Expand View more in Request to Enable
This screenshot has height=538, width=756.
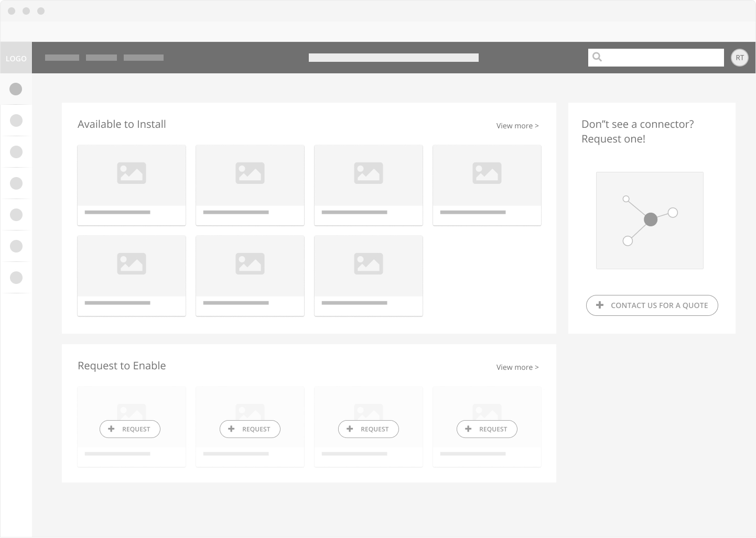[x=517, y=367]
